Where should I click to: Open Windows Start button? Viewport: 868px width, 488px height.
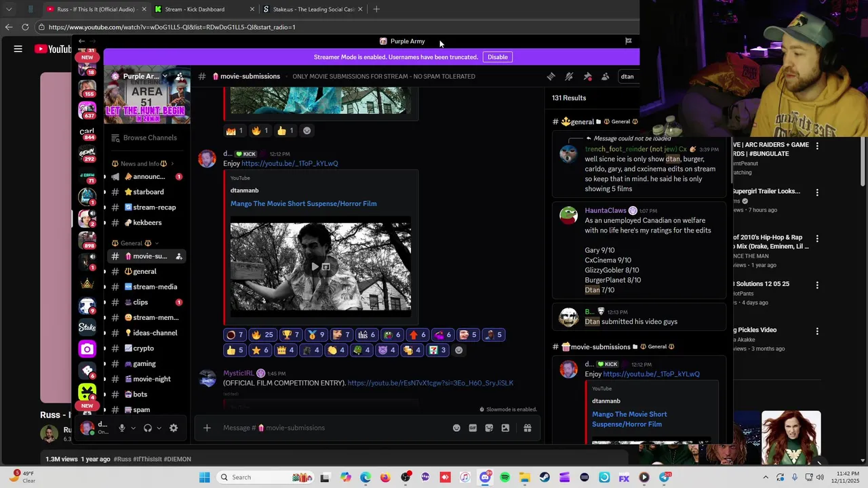tap(204, 477)
